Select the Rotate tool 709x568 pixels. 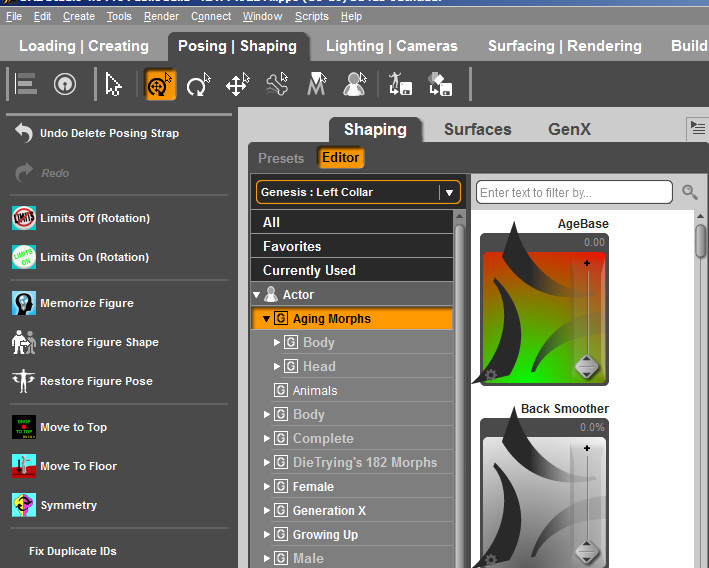click(199, 84)
